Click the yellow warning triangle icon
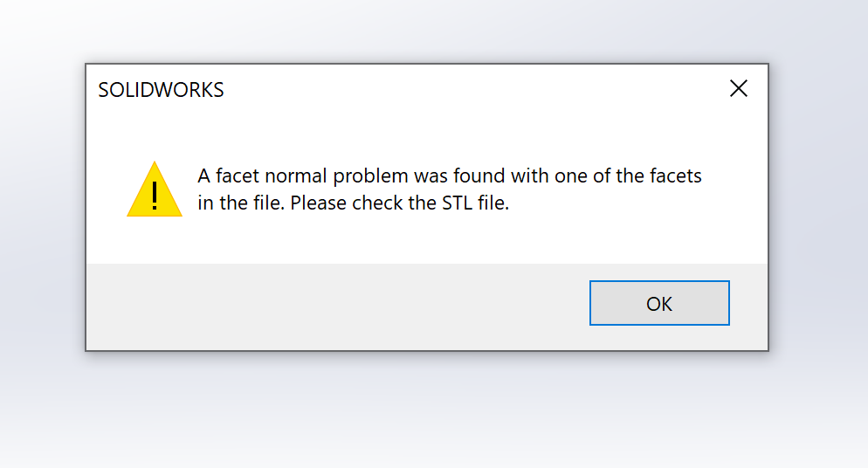The height and width of the screenshot is (468, 868). 155,189
